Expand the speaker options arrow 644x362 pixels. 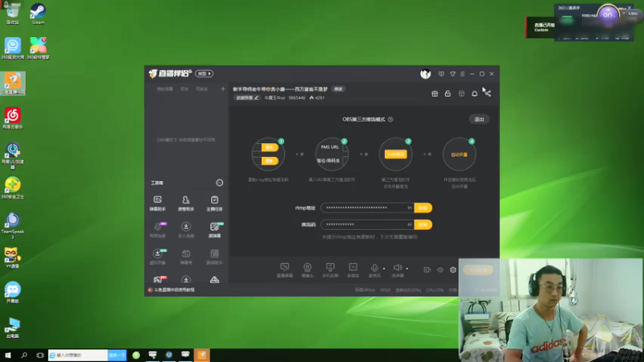[407, 269]
